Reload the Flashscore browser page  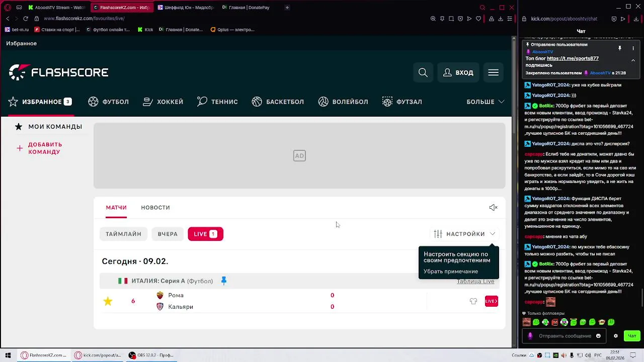(26, 19)
